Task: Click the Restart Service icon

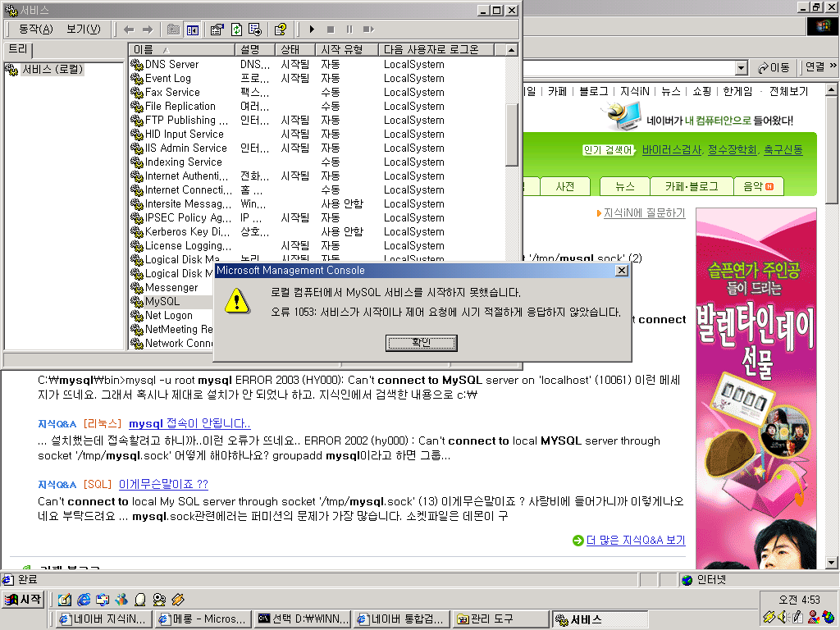Action: click(368, 30)
